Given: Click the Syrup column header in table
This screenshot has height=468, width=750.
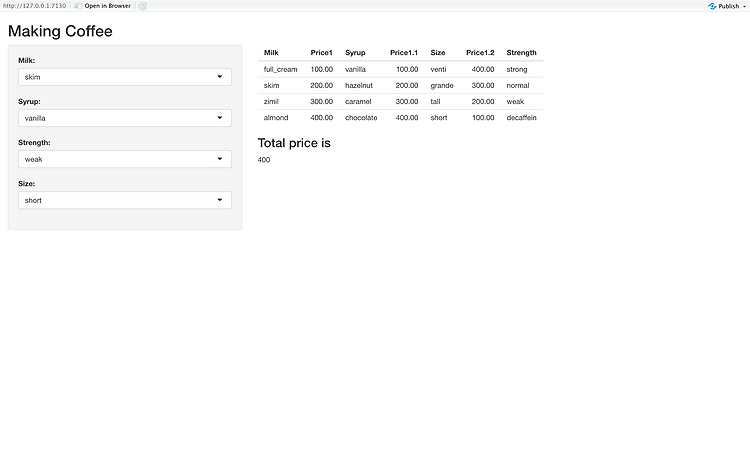Looking at the screenshot, I should click(355, 53).
